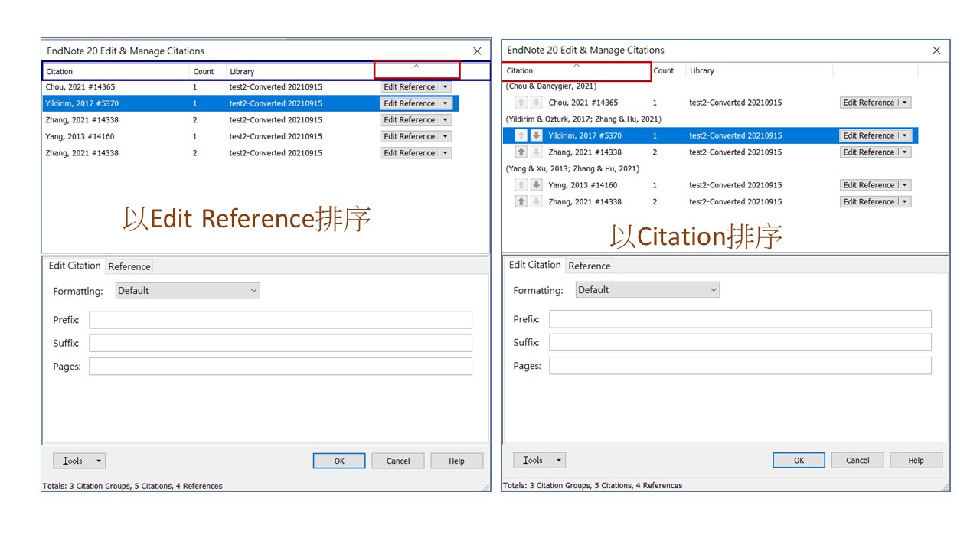Open Edit Reference dropdown arrow for Yang, right window
Image resolution: width=980 pixels, height=551 pixels.
pos(905,185)
